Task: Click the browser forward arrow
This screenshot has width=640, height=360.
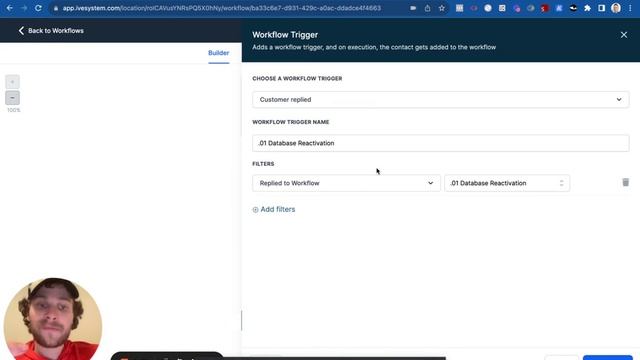Action: 24,8
